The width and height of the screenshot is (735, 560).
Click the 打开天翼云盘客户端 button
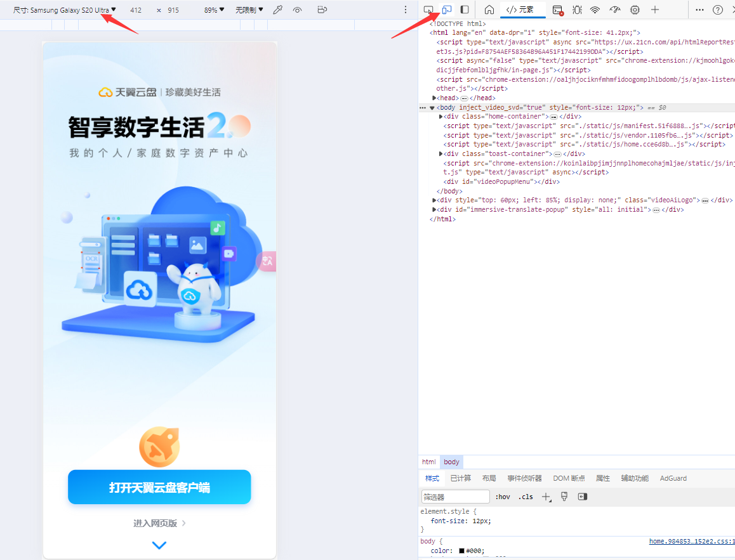point(159,488)
